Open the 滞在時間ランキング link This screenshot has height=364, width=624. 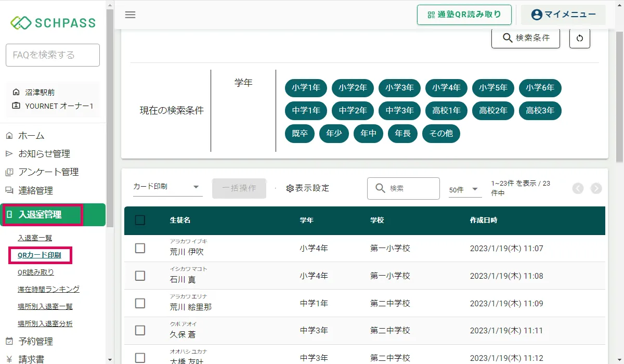(48, 290)
